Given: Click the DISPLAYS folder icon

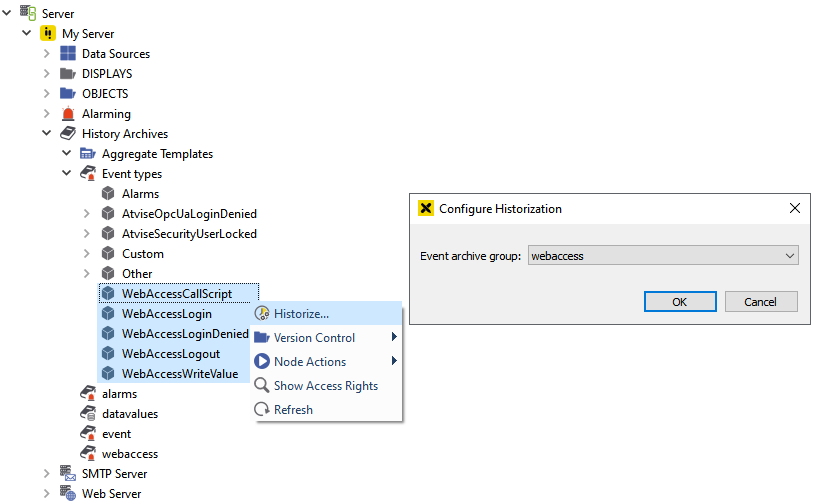Looking at the screenshot, I should 68,74.
